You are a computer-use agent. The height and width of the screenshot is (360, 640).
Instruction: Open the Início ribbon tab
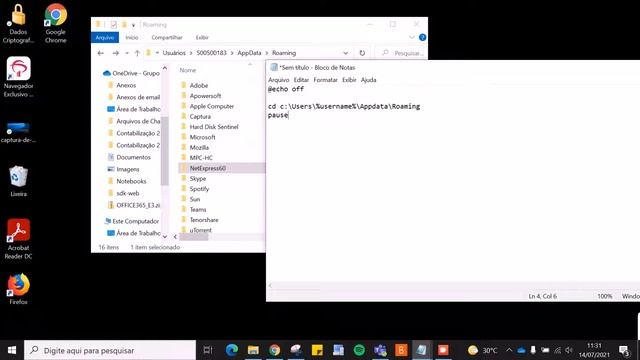pyautogui.click(x=132, y=37)
